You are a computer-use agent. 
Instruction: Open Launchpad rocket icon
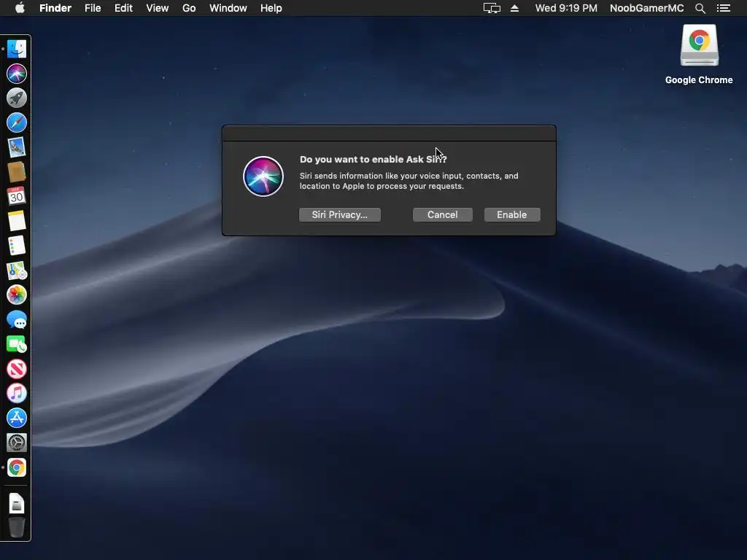pos(17,98)
